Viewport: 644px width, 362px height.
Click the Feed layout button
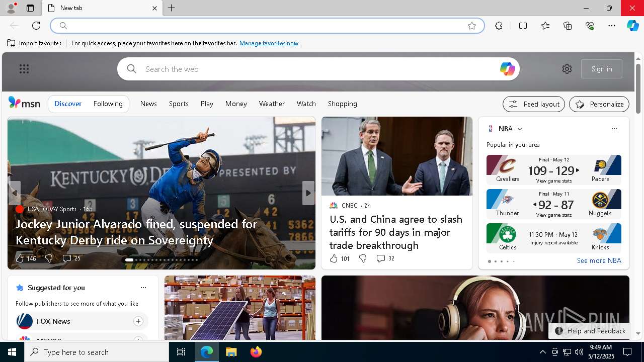(x=534, y=104)
